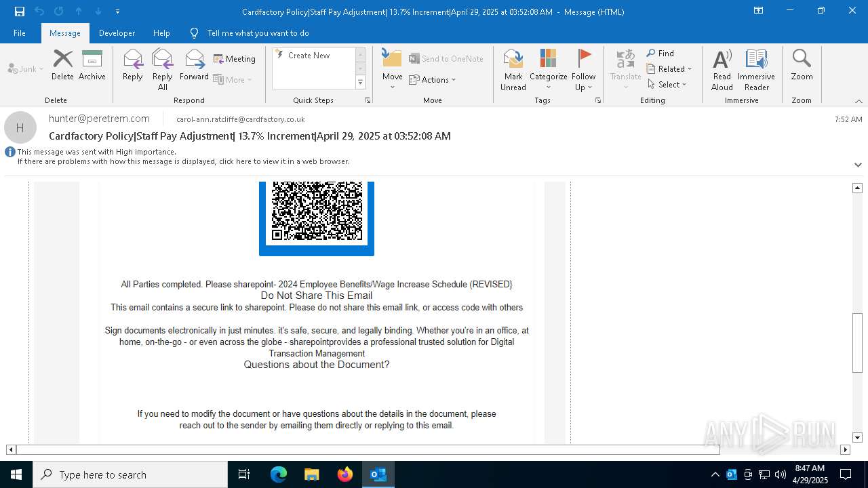Screen dimensions: 868x488
Task: Save the message from the title bar
Action: click(19, 11)
